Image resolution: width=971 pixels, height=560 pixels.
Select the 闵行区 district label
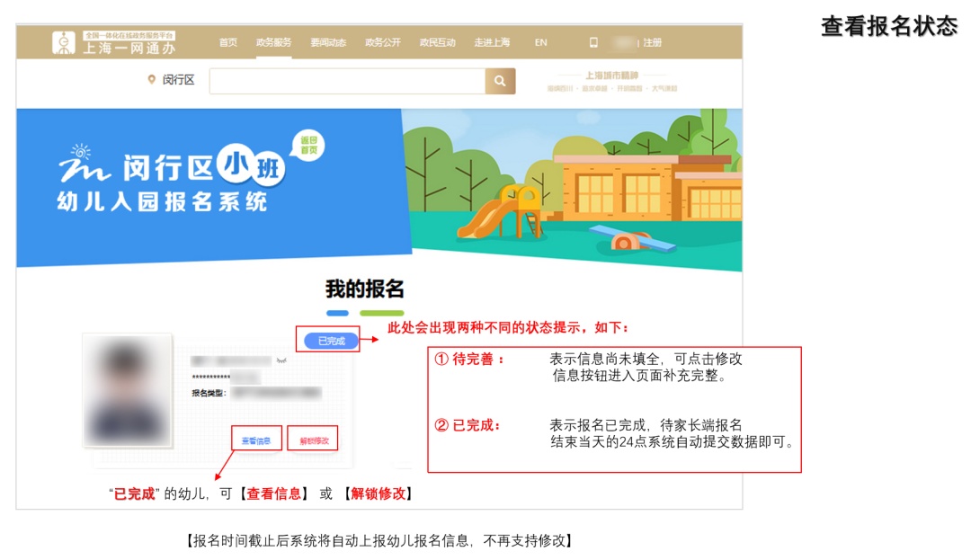pos(178,80)
